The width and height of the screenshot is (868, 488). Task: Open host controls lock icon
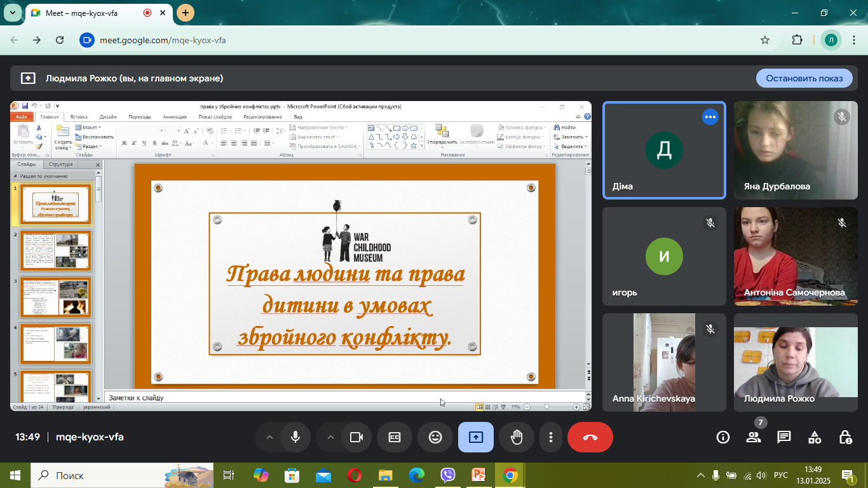[x=845, y=437]
